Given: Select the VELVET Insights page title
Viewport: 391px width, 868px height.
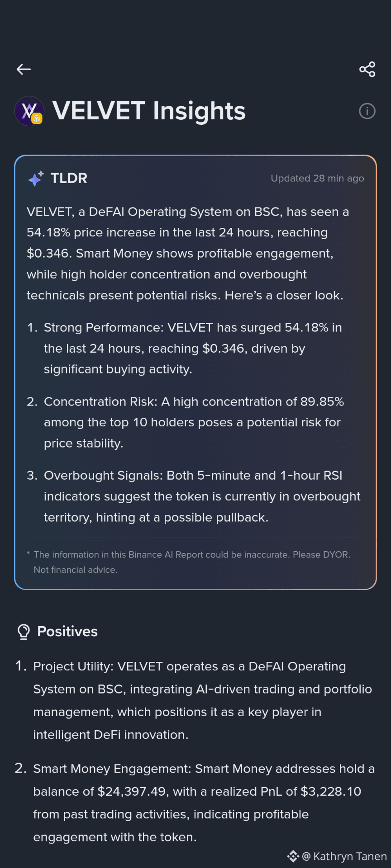Looking at the screenshot, I should click(149, 111).
